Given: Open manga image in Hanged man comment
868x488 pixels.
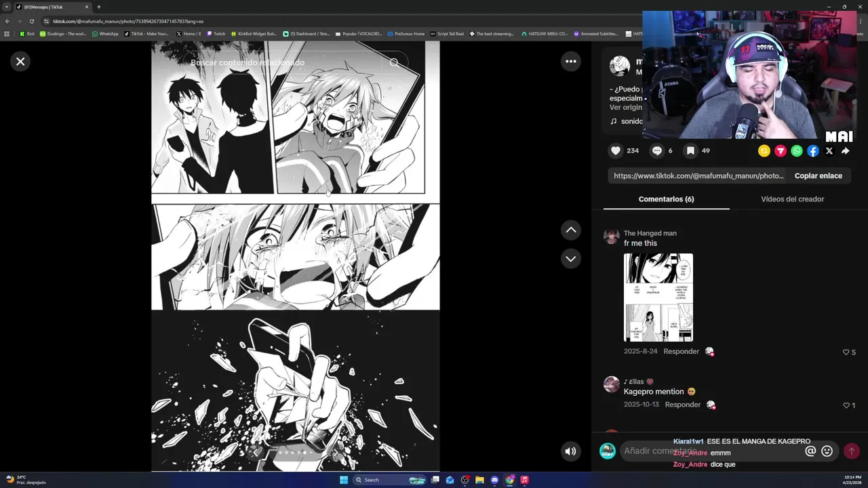Looking at the screenshot, I should click(658, 298).
